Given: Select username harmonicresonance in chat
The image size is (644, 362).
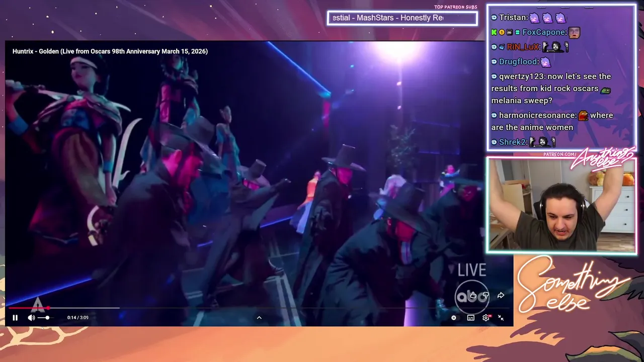Looking at the screenshot, I should (x=537, y=115).
